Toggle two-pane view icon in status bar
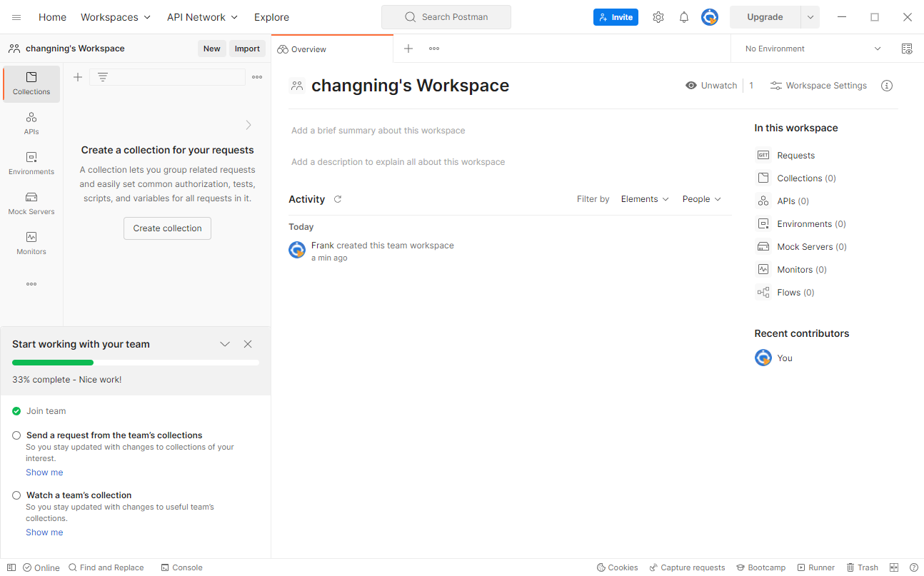Image resolution: width=924 pixels, height=576 pixels. pos(894,567)
